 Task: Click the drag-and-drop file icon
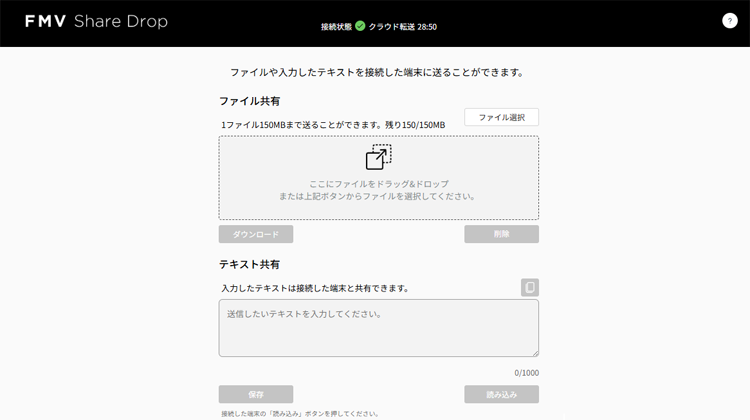click(x=378, y=157)
